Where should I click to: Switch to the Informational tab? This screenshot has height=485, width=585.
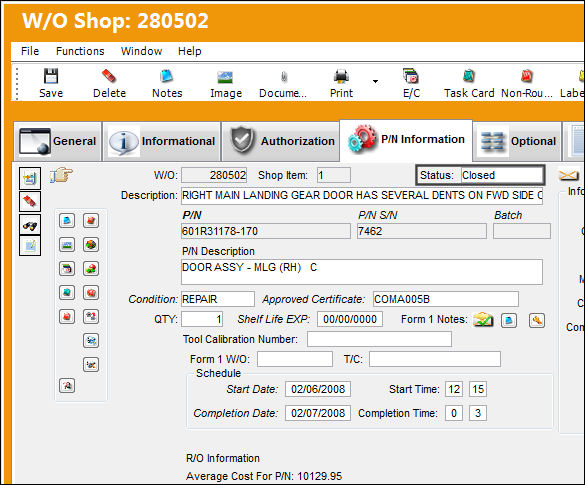point(162,141)
